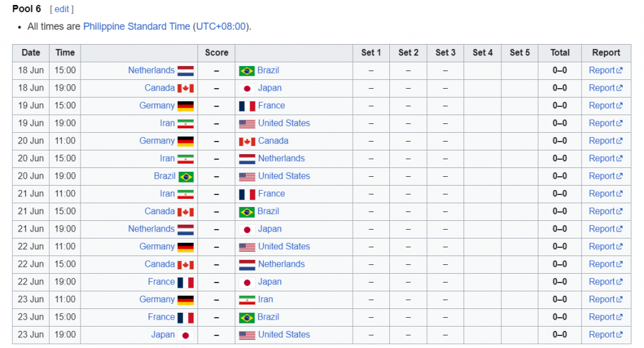Click the Brazil flag in the 20 Jun 19:00 row

(186, 177)
